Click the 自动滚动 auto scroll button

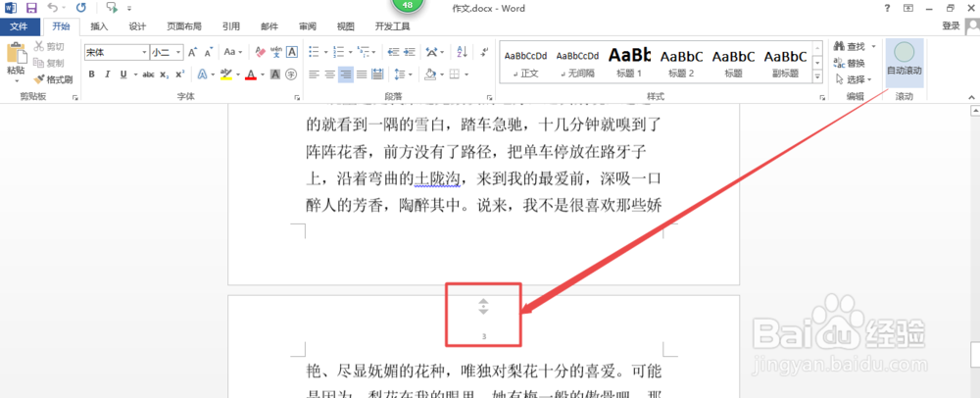pos(905,64)
